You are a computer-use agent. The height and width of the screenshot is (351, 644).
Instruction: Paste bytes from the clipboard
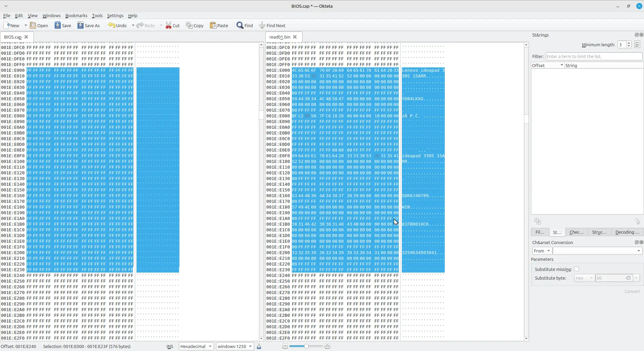point(219,25)
